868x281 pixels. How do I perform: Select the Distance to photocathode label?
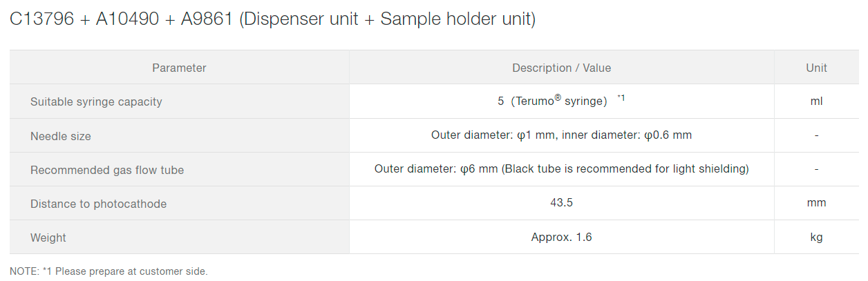tap(98, 204)
